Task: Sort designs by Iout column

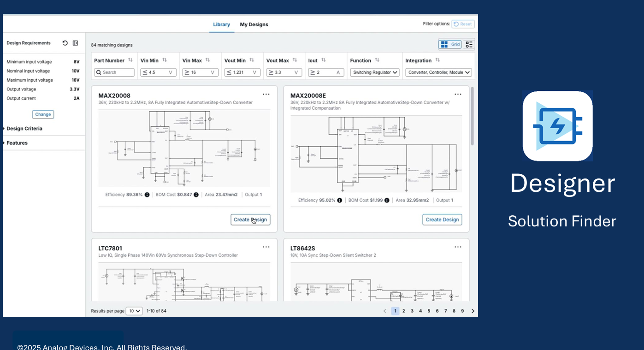Action: tap(323, 60)
